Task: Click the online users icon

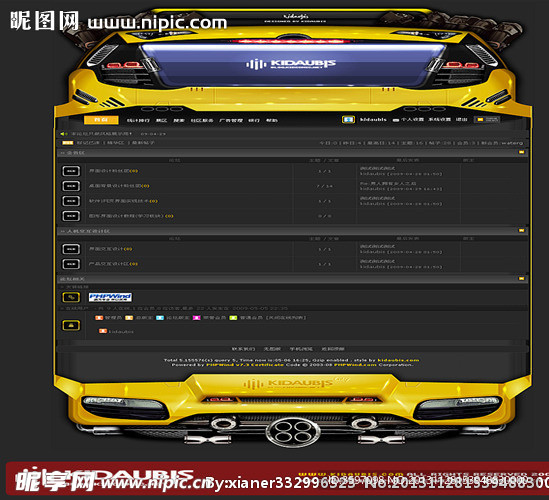Action: (x=71, y=325)
